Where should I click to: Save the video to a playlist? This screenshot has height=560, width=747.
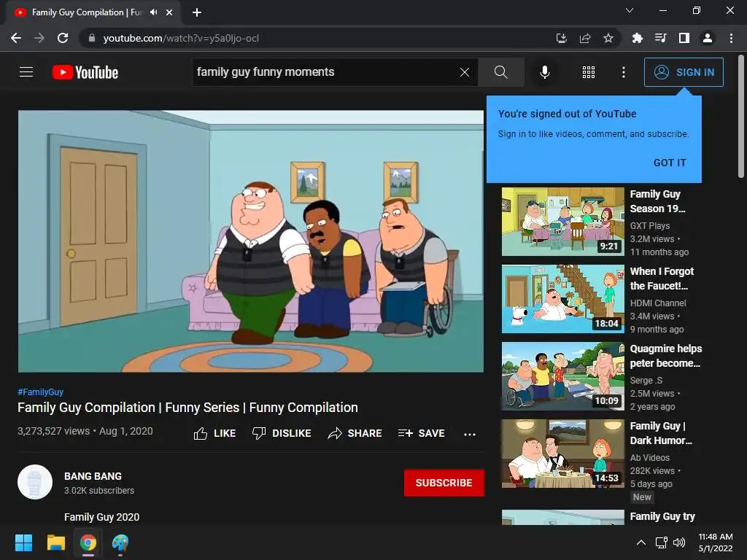pyautogui.click(x=422, y=433)
